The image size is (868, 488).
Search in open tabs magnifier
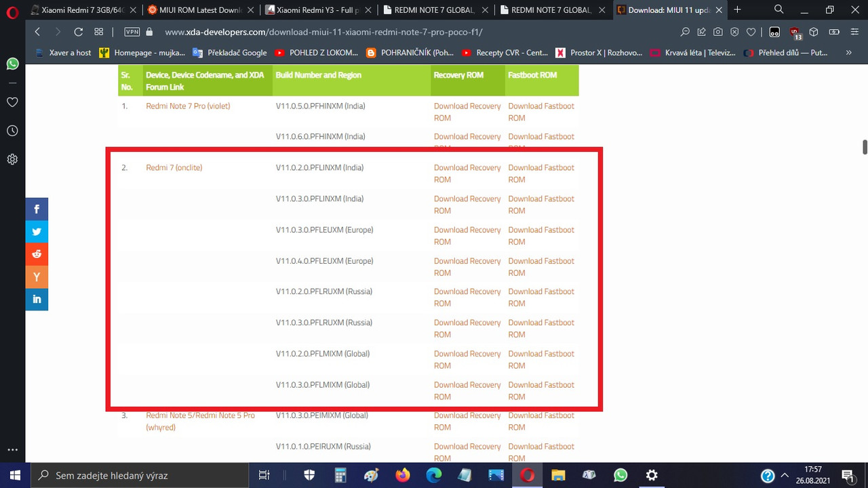pyautogui.click(x=779, y=9)
